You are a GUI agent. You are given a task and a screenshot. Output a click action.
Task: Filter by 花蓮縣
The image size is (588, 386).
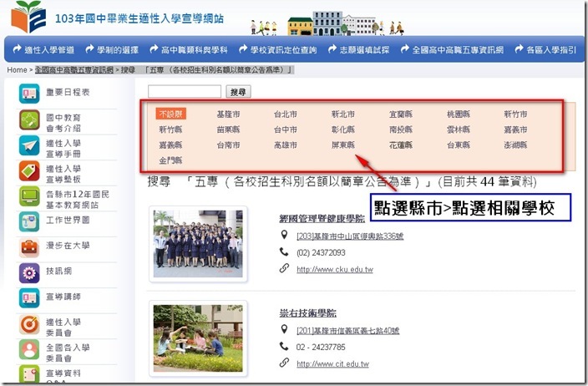pos(401,145)
